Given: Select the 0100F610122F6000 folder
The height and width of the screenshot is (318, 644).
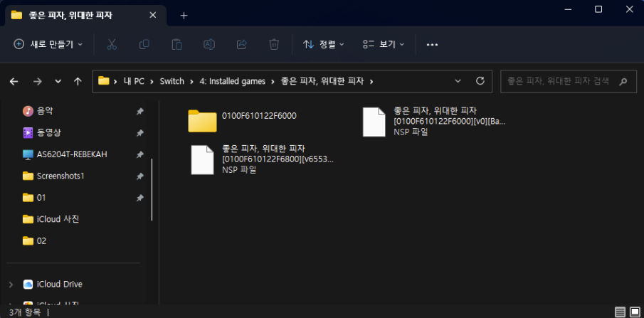Looking at the screenshot, I should click(x=243, y=121).
